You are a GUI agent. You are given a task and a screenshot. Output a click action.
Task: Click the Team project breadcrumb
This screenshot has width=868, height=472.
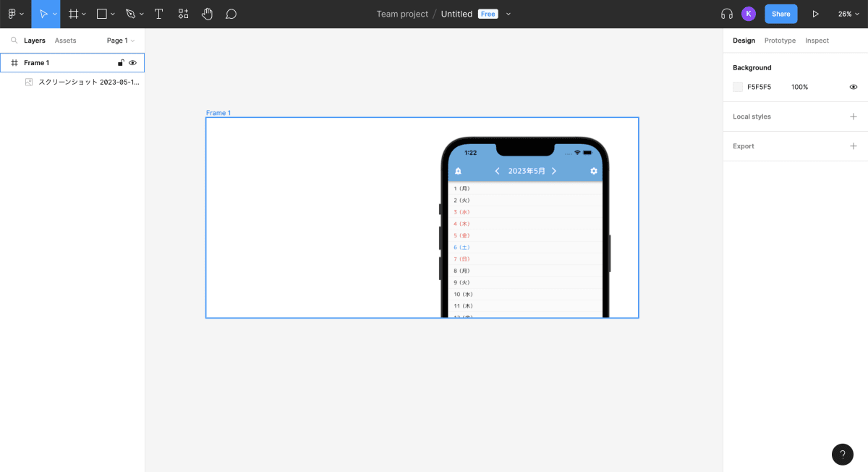click(402, 14)
